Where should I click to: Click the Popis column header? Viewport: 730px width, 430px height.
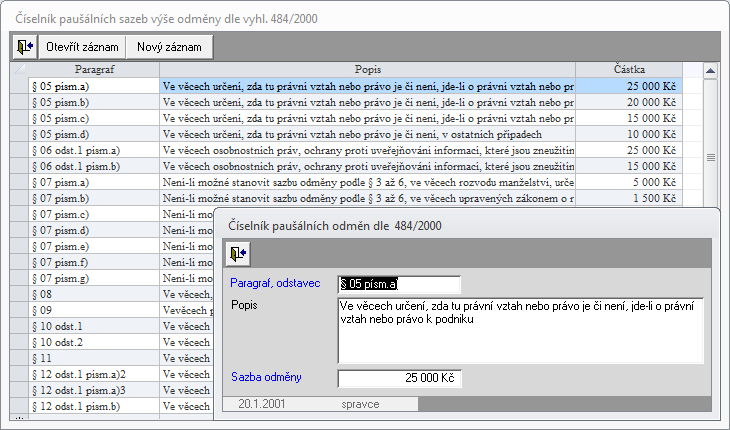click(367, 70)
